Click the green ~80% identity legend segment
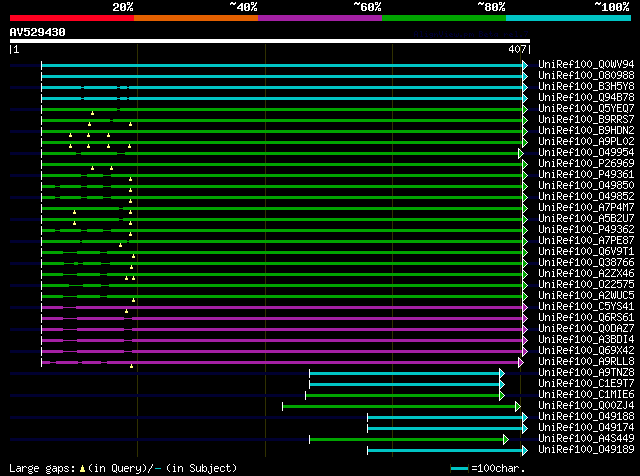640x476 pixels. click(444, 18)
